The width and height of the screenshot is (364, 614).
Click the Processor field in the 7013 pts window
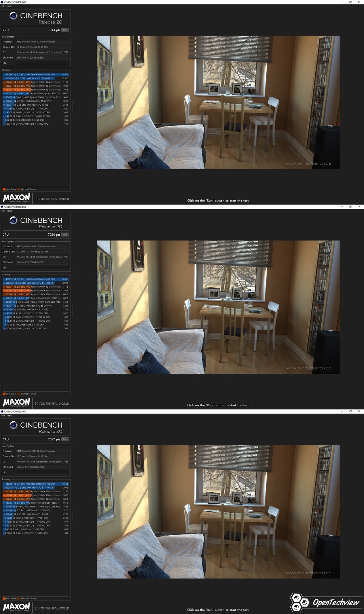[x=42, y=42]
